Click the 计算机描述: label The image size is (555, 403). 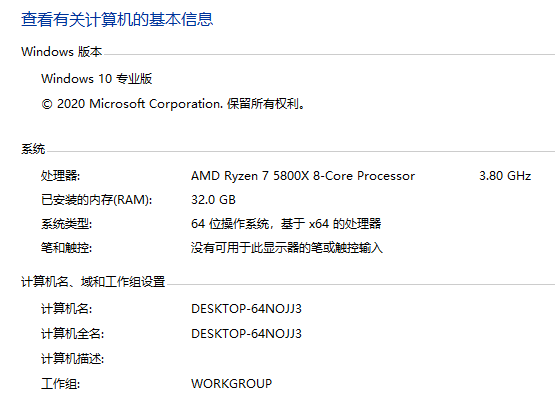tap(73, 359)
